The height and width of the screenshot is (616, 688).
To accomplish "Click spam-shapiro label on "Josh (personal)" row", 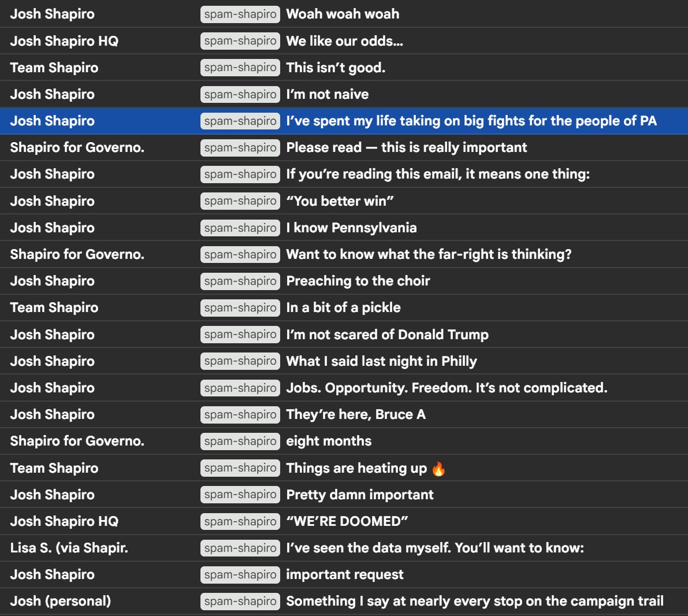I will coord(240,601).
